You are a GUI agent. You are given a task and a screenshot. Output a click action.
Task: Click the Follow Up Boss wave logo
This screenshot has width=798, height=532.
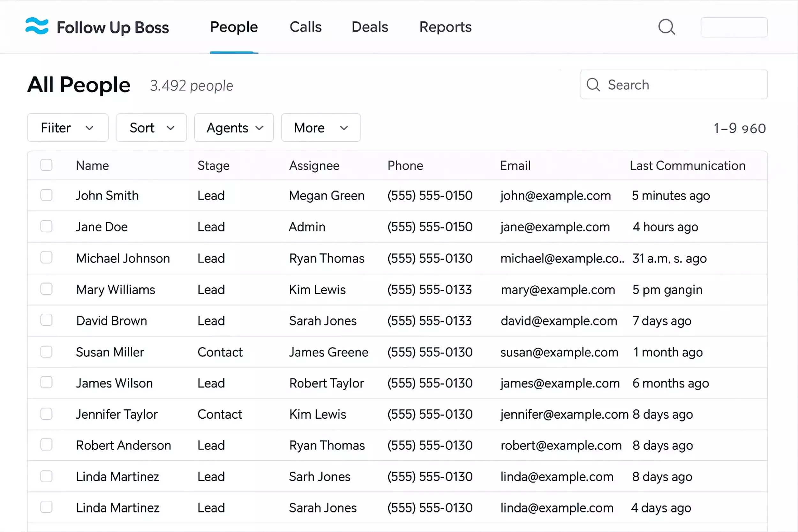click(37, 26)
